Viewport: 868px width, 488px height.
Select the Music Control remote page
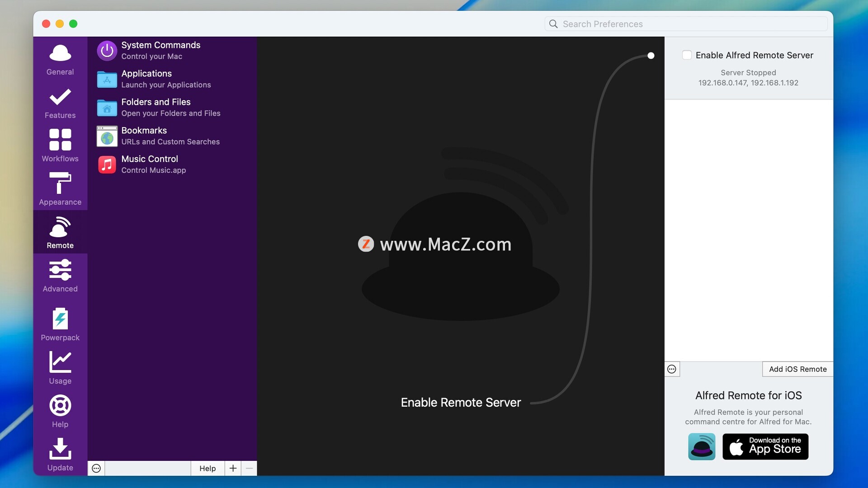pos(150,164)
